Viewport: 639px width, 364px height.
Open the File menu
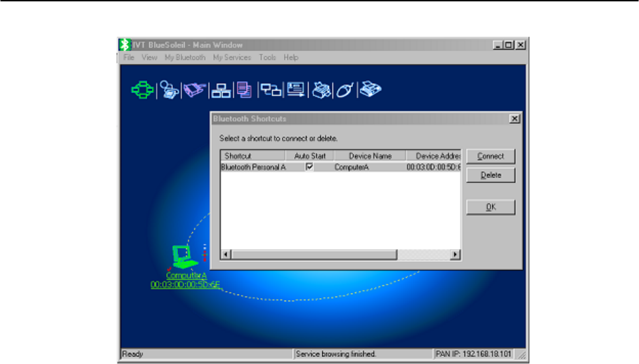click(x=129, y=57)
